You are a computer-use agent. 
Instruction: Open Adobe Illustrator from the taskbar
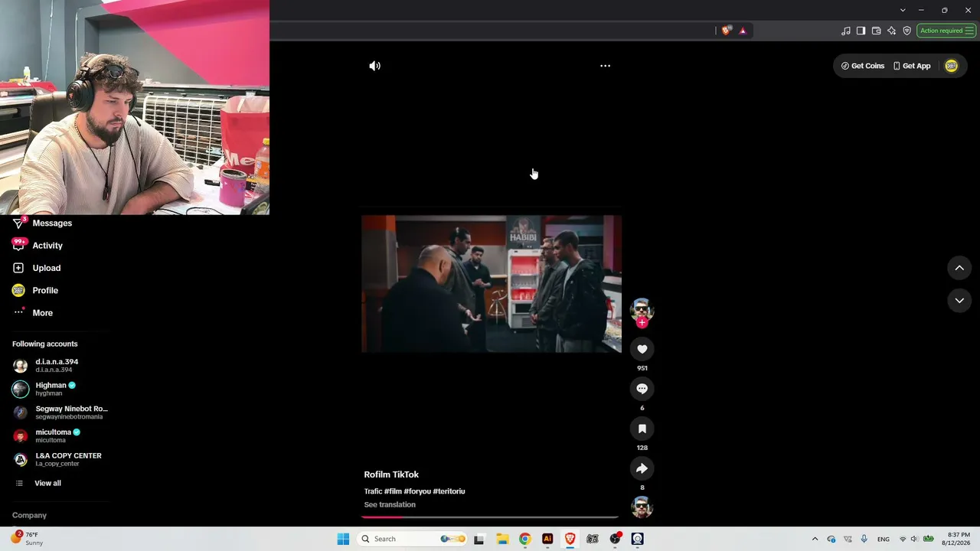coord(547,539)
